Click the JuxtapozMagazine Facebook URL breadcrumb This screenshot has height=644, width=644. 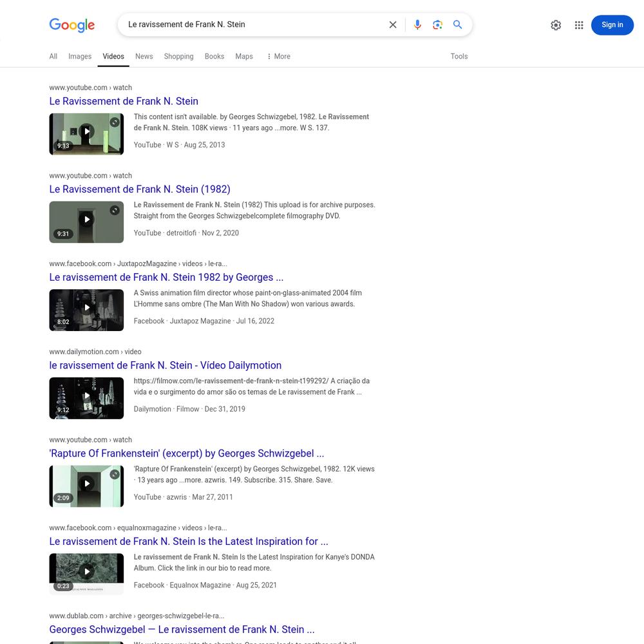coord(138,263)
